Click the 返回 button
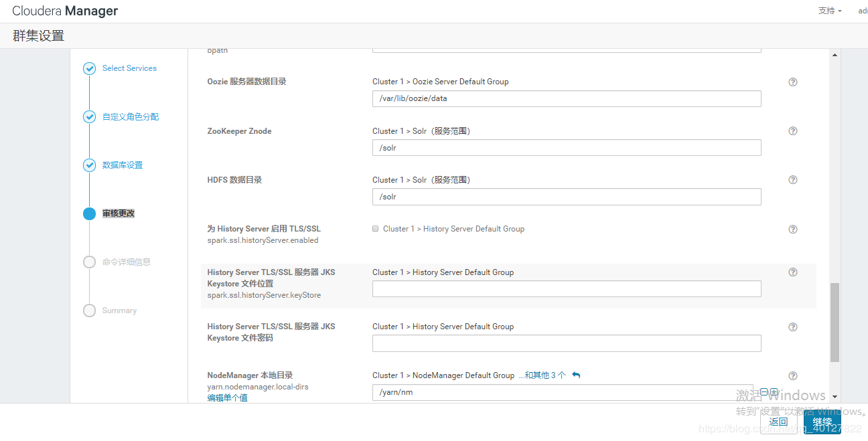This screenshot has width=868, height=441. pyautogui.click(x=778, y=422)
